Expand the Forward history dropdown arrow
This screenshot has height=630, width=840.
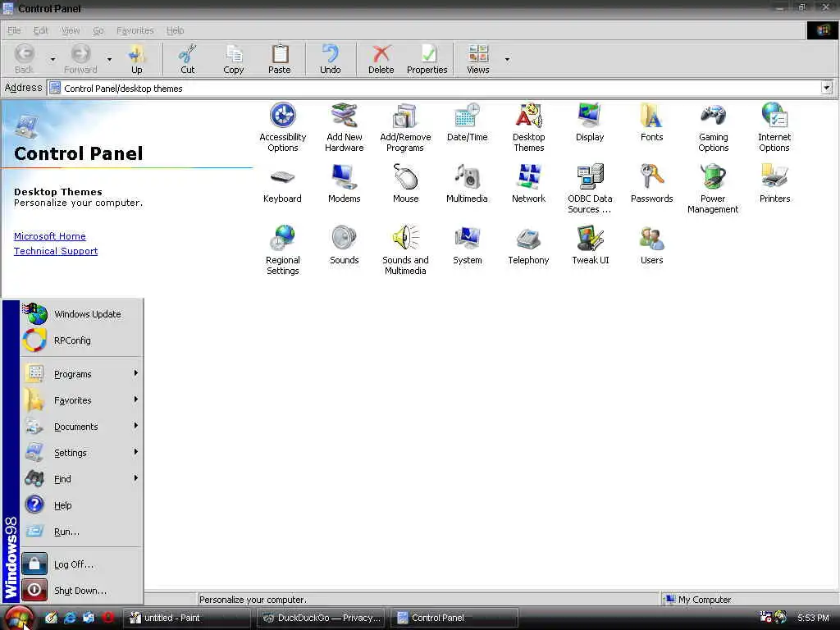109,59
